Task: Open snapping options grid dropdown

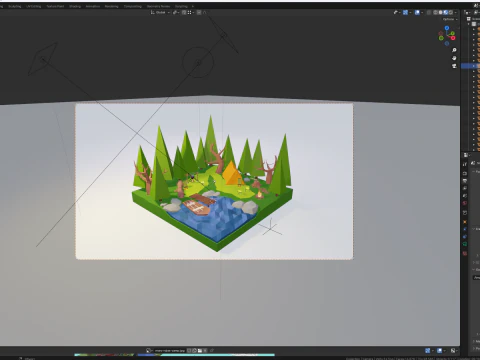Action: pos(191,12)
